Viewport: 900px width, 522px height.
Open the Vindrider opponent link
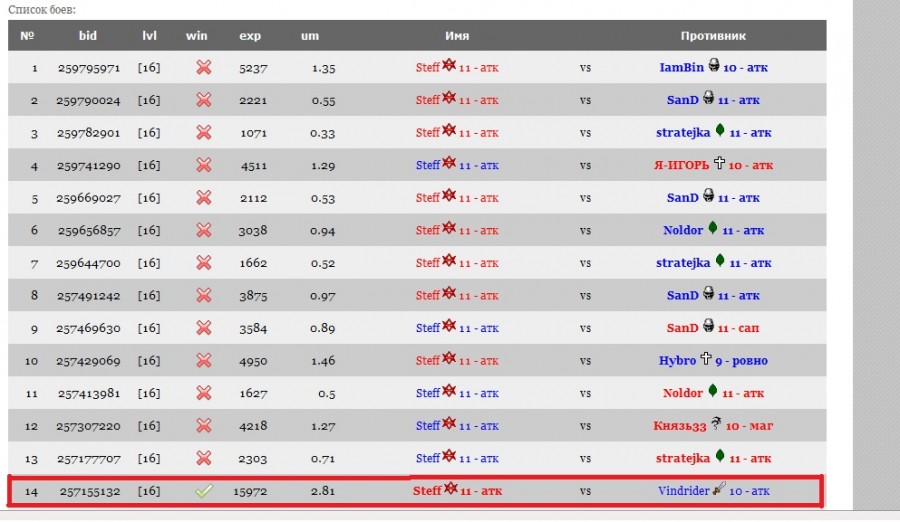(683, 491)
